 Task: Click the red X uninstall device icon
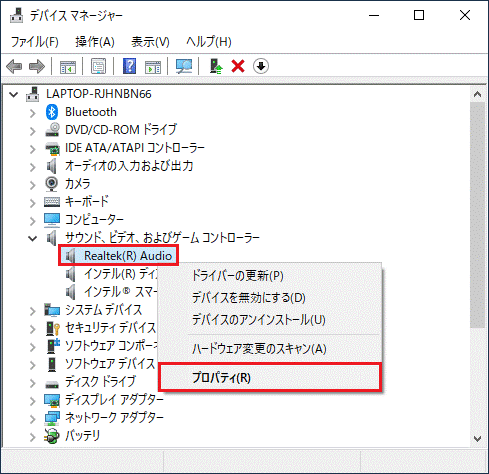tap(238, 66)
